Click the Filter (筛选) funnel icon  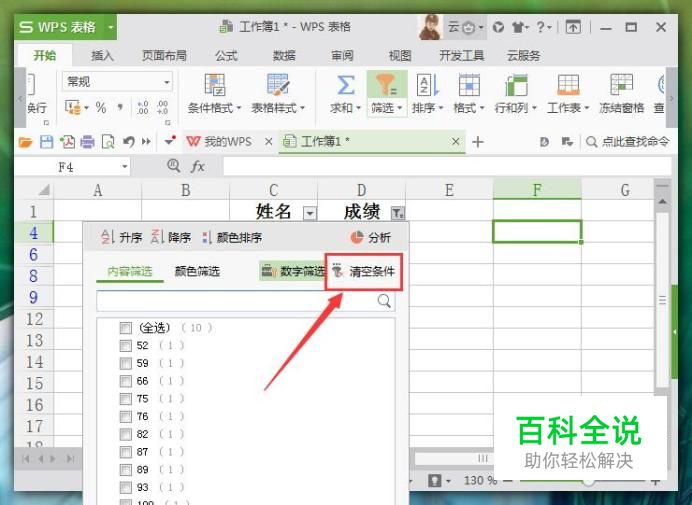coord(386,85)
